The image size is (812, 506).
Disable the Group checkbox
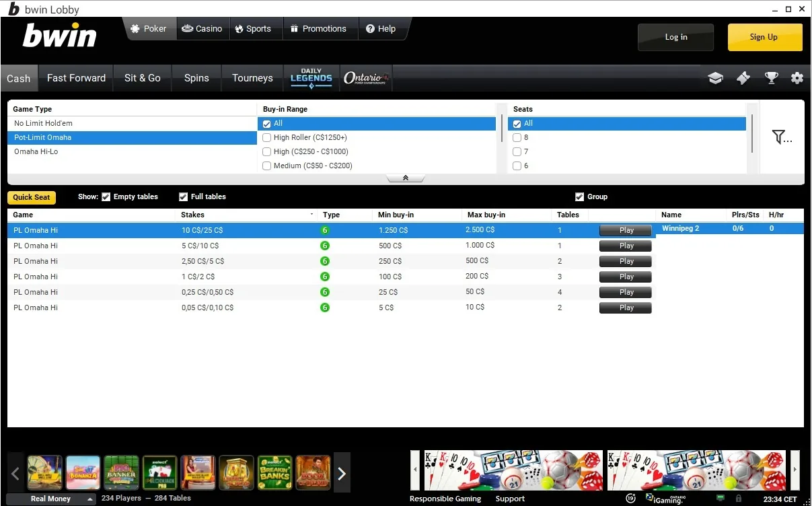click(x=579, y=196)
